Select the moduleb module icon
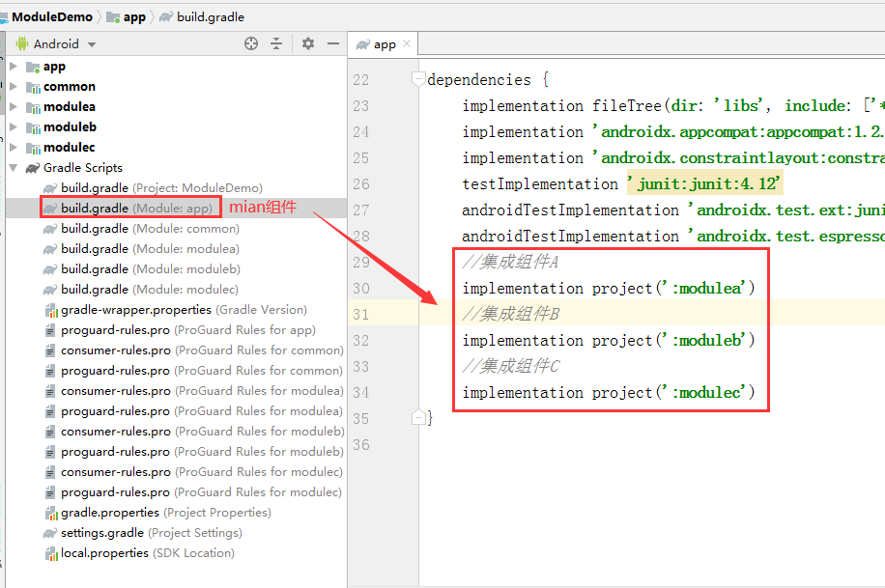Viewport: 885px width, 588px height. (x=33, y=127)
